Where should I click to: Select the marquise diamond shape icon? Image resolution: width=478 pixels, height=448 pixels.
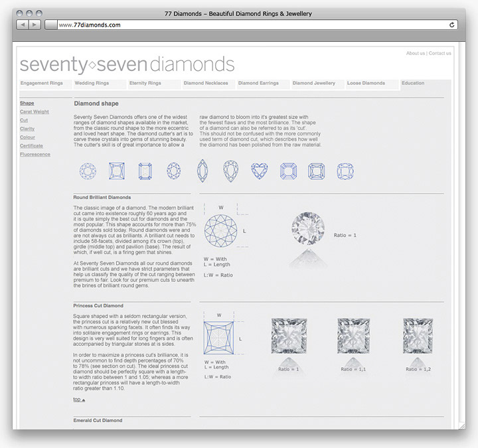(x=202, y=171)
